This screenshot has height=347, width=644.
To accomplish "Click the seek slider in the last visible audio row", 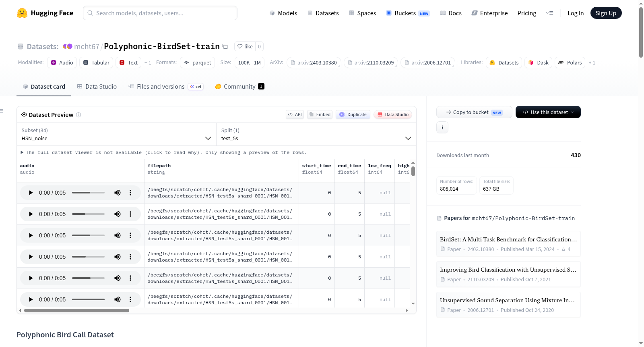I will 88,299.
